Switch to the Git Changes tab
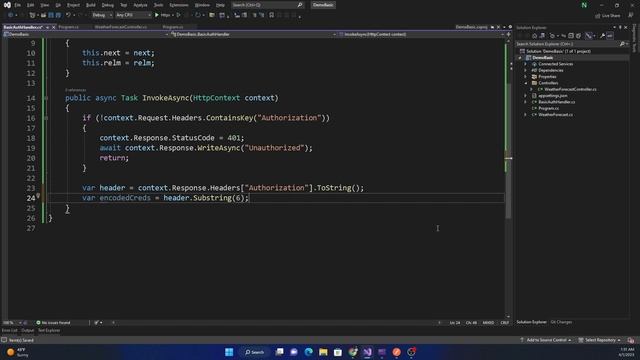This screenshot has height=360, width=640. click(561, 322)
